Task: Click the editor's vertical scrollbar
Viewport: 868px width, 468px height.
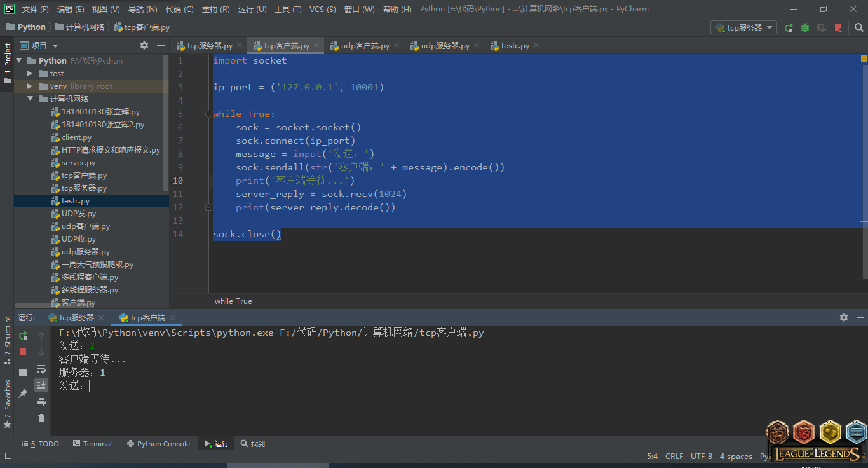Action: click(x=864, y=165)
